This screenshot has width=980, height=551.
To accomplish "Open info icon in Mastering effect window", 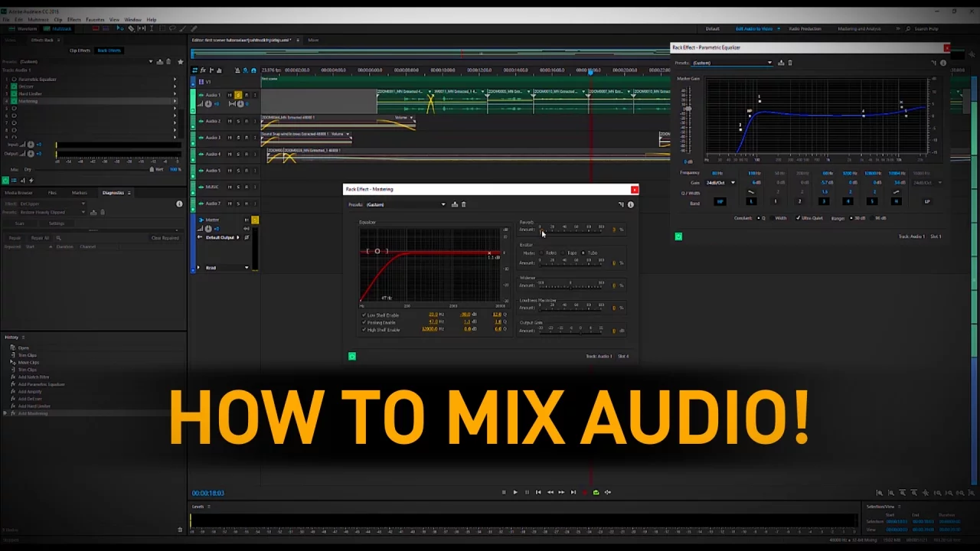I will [631, 204].
